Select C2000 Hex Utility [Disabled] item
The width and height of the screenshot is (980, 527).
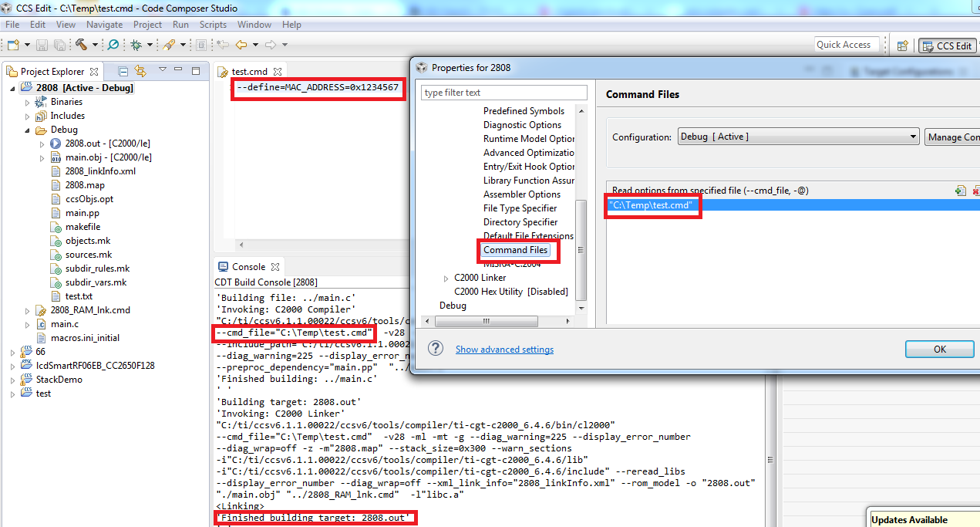click(510, 292)
